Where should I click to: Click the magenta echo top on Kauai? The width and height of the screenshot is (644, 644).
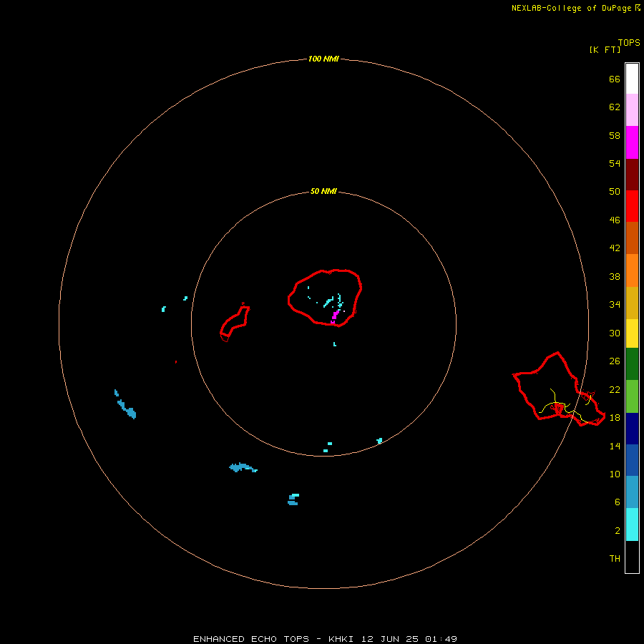(x=334, y=317)
